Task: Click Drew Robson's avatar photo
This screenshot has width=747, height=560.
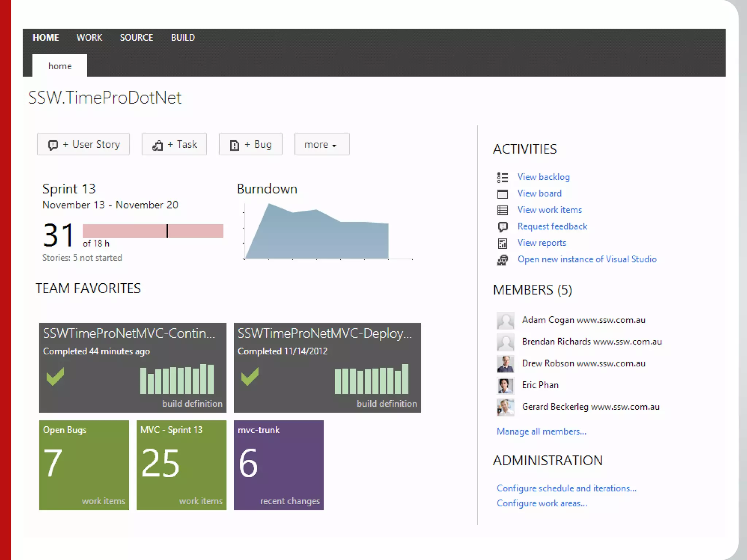Action: (x=505, y=363)
